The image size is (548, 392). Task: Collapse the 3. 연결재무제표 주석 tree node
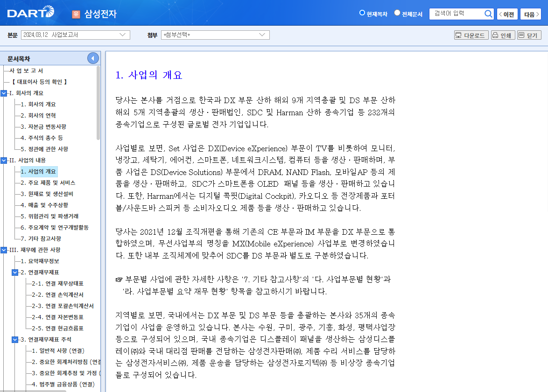[15, 340]
